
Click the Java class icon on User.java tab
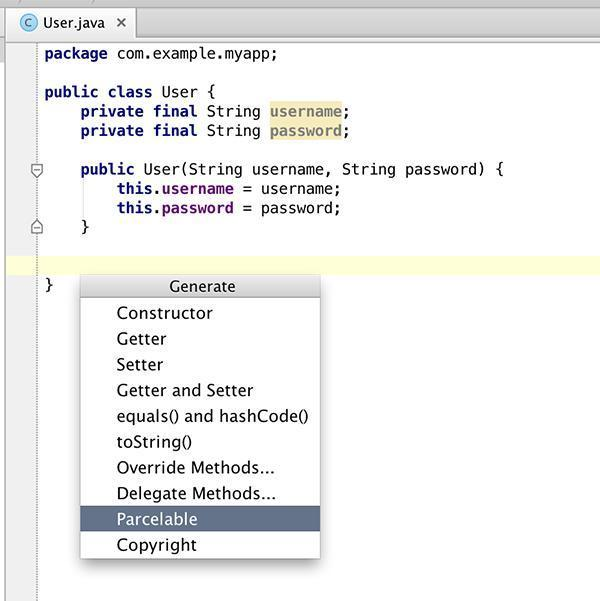point(28,22)
